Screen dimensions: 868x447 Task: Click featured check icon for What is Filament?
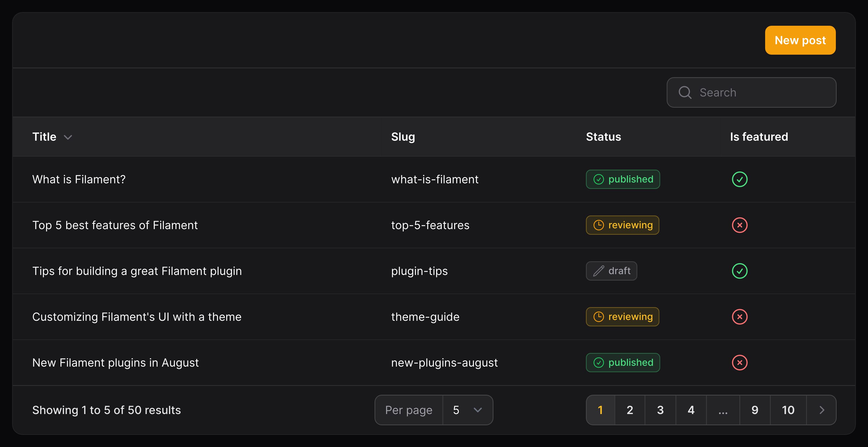tap(740, 179)
